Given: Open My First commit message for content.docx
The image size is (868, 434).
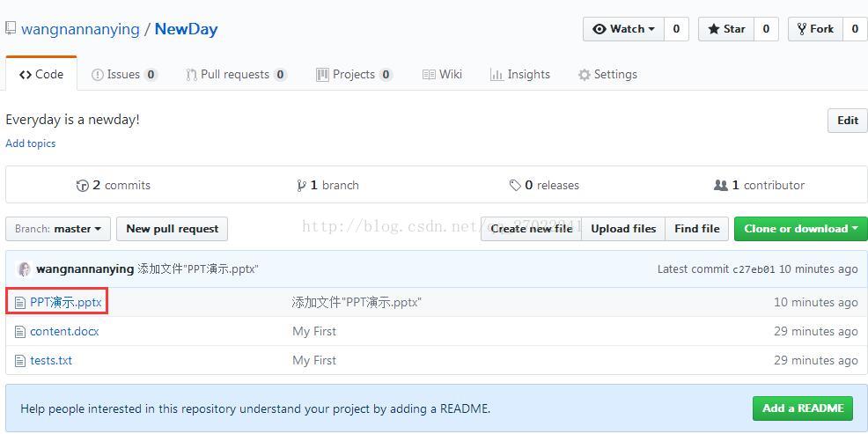Looking at the screenshot, I should [x=314, y=332].
